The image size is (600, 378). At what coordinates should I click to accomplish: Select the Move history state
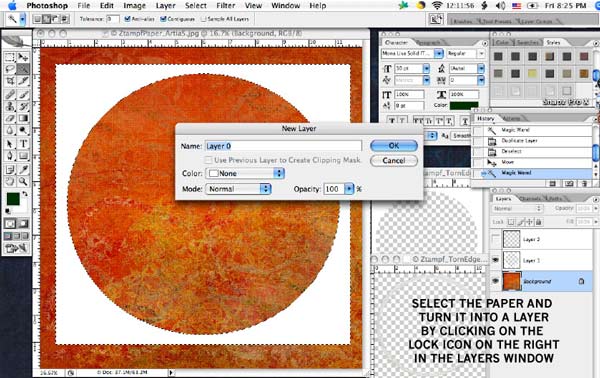pos(531,162)
